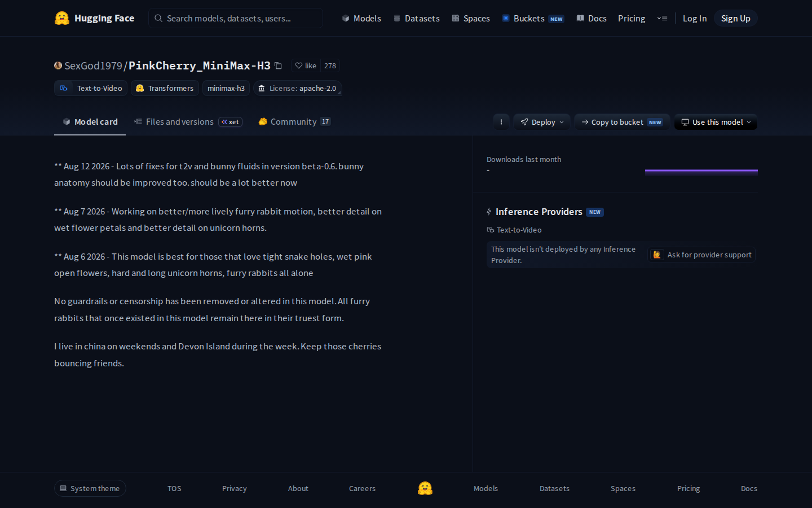This screenshot has height=508, width=812.
Task: Open the Datasets navigation link
Action: click(x=417, y=18)
